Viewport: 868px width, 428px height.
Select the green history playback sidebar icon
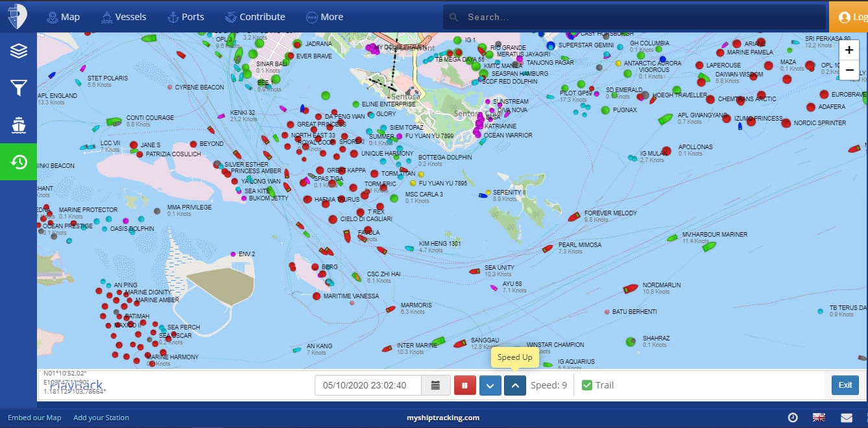[18, 162]
